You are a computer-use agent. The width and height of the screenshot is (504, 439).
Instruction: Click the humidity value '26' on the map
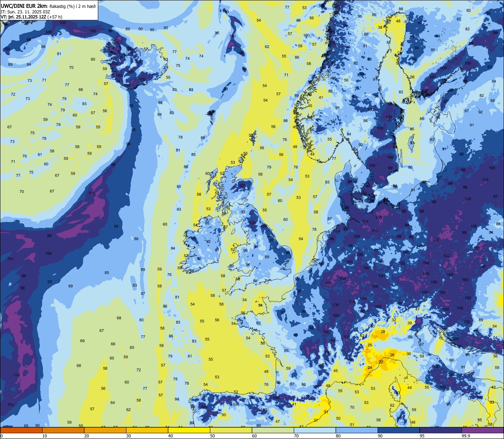[392, 355]
